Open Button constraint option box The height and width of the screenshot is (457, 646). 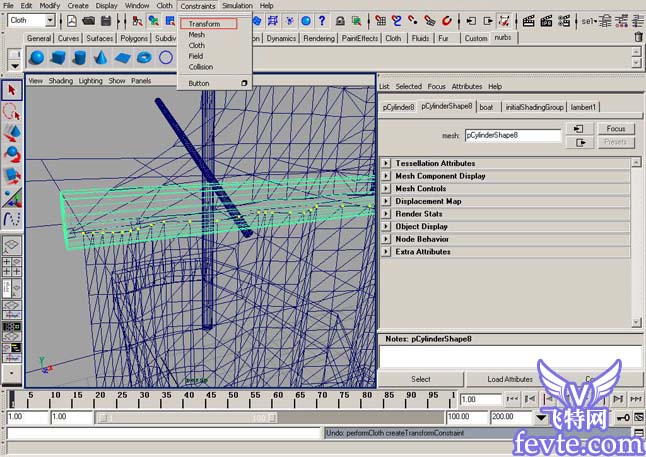click(244, 83)
